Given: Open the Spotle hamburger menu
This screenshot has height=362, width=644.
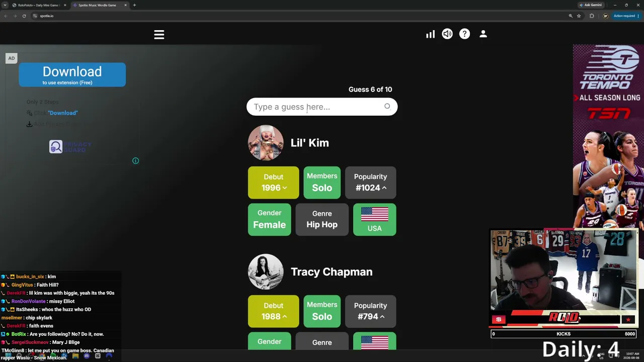Looking at the screenshot, I should [x=159, y=35].
